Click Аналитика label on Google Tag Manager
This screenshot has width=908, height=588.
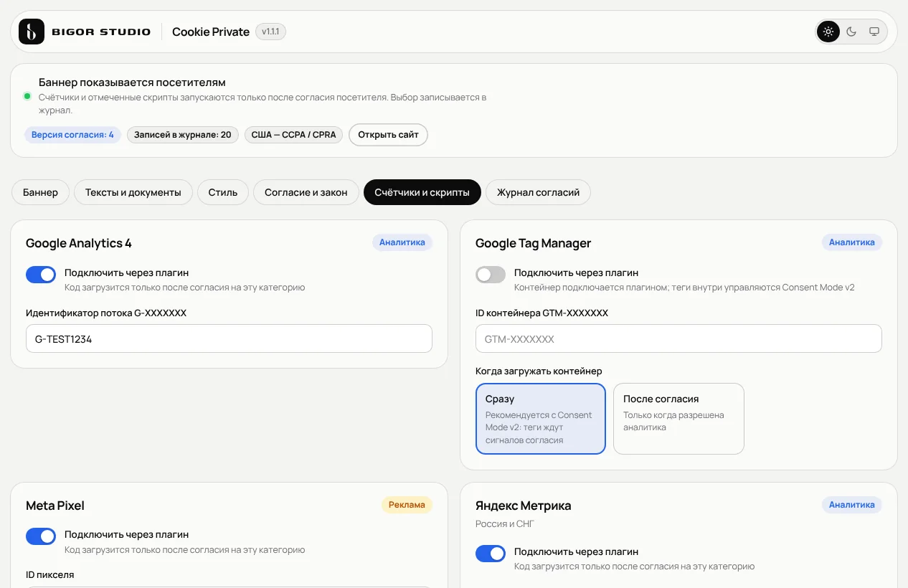pyautogui.click(x=852, y=242)
